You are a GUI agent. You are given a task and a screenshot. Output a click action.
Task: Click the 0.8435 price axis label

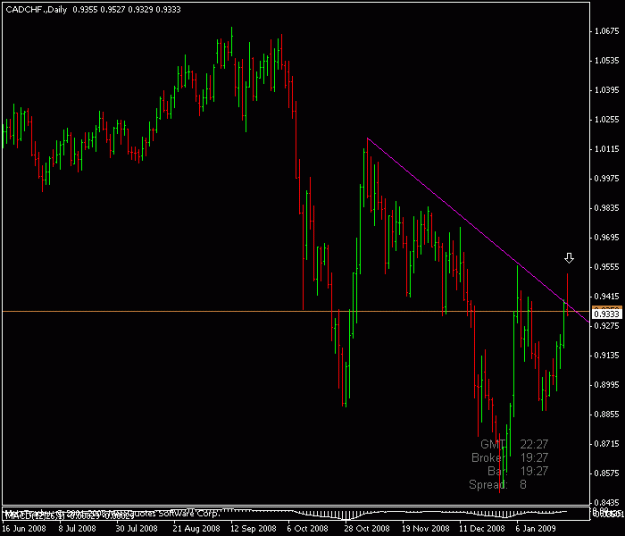(607, 503)
